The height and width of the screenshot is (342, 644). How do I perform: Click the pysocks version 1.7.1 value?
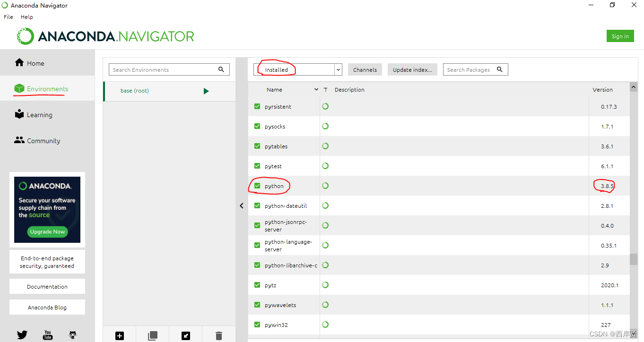point(607,127)
